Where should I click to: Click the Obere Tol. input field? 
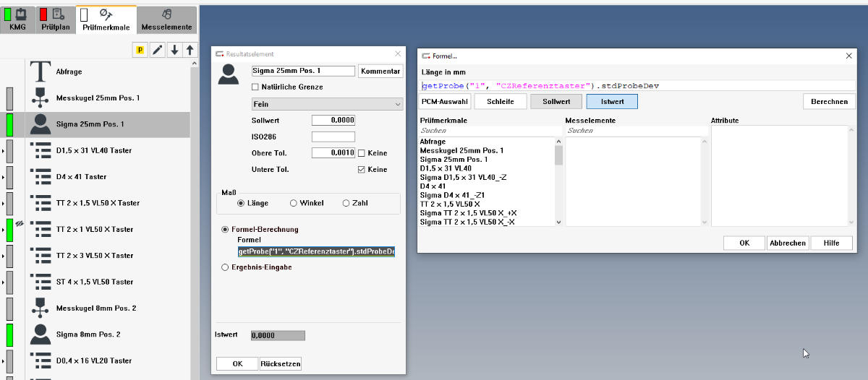(333, 153)
